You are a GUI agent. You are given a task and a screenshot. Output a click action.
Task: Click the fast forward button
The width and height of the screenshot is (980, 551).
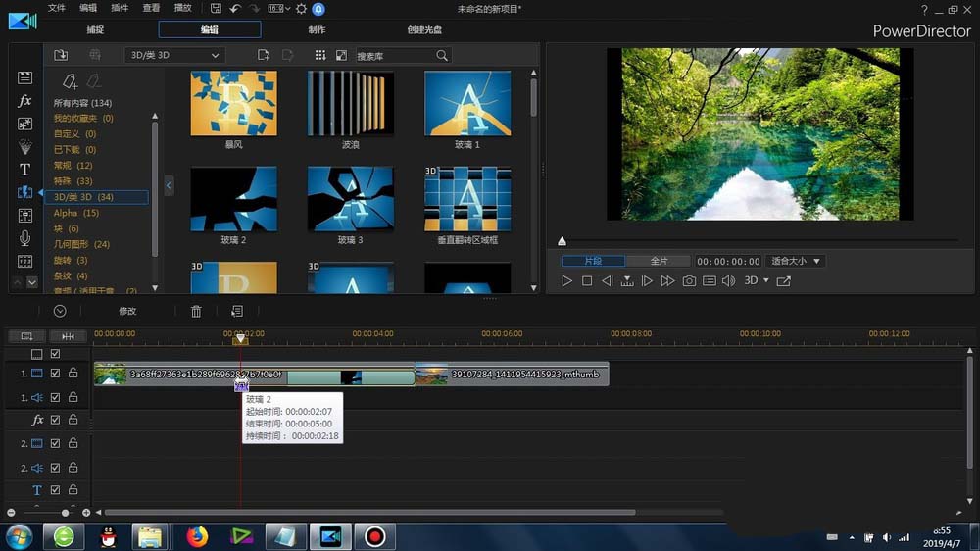point(667,280)
